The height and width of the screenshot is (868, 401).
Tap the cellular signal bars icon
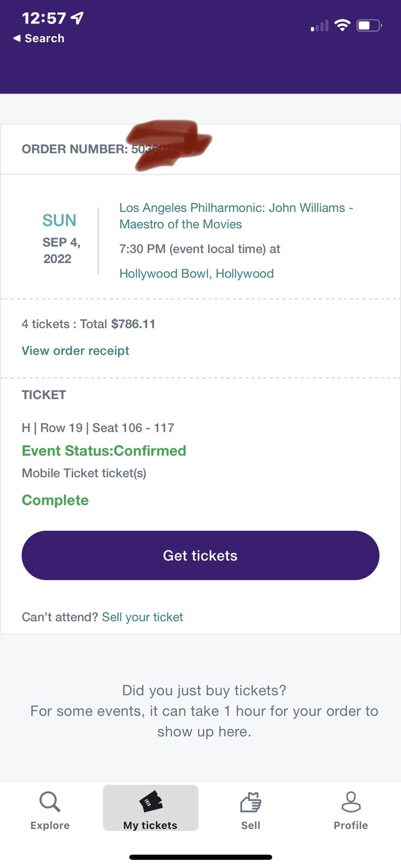click(x=320, y=26)
